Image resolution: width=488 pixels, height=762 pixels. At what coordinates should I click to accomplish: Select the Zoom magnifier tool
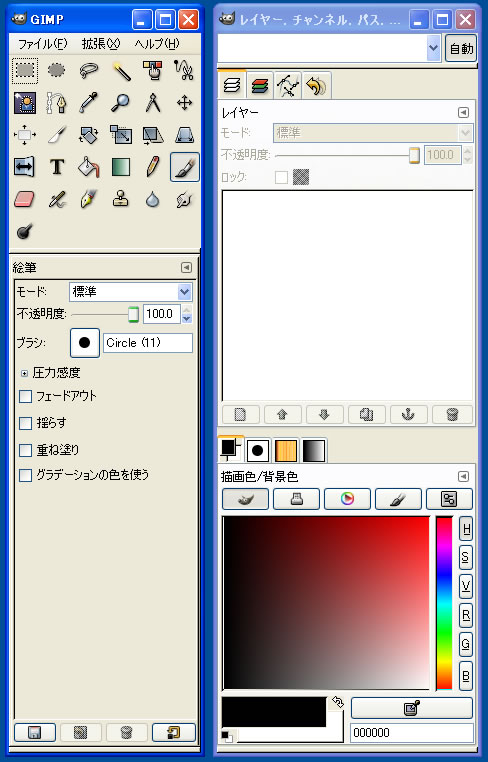point(121,103)
